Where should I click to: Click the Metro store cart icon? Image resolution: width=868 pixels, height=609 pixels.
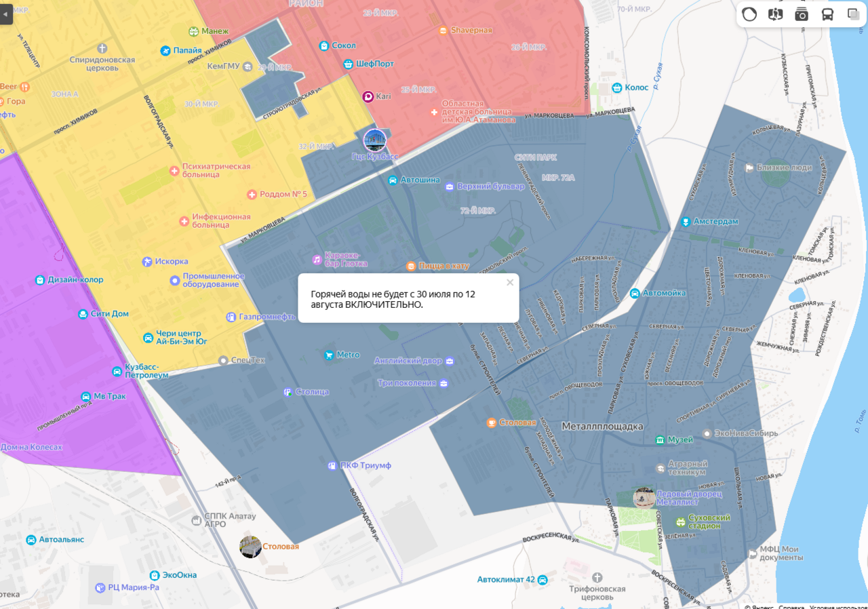tap(329, 355)
